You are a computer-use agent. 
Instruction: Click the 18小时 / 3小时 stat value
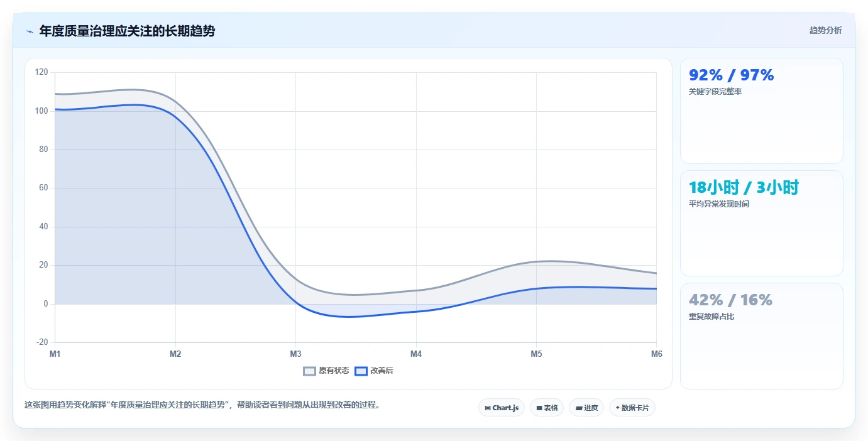744,187
